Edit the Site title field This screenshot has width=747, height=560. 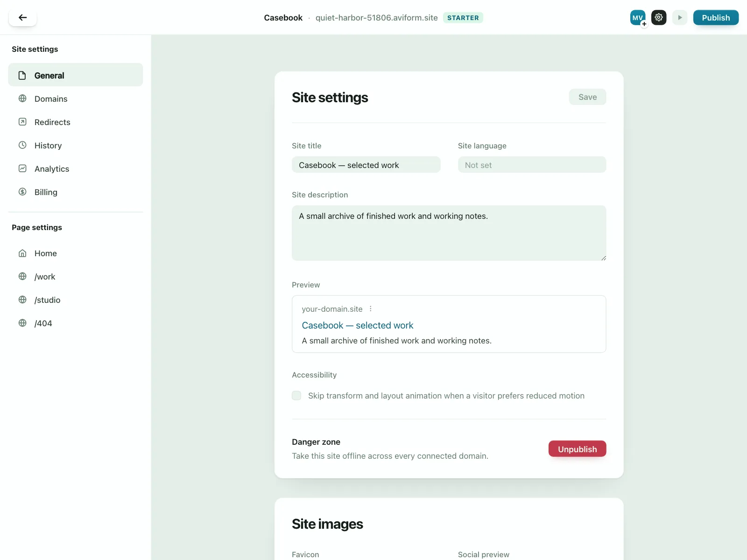click(366, 165)
